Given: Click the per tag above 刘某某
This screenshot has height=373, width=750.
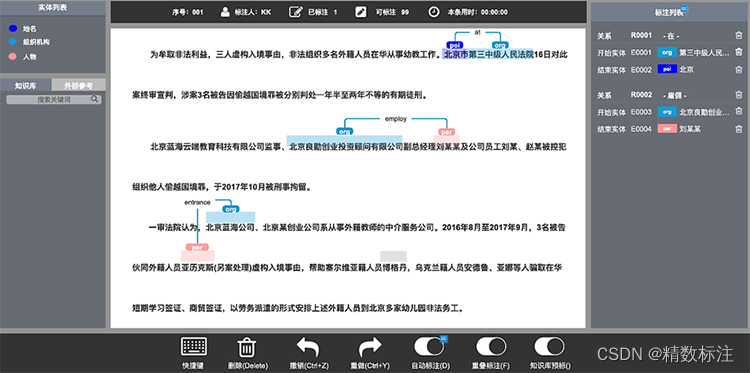Looking at the screenshot, I should point(447,132).
